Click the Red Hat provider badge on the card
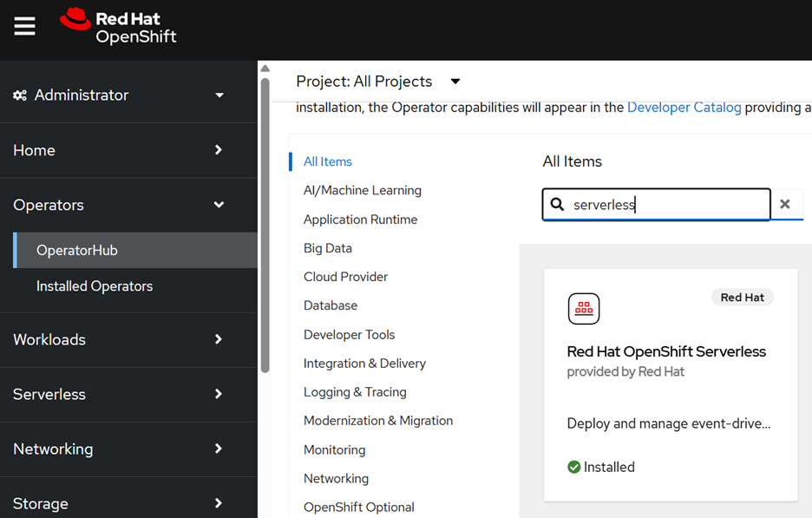 click(x=742, y=297)
